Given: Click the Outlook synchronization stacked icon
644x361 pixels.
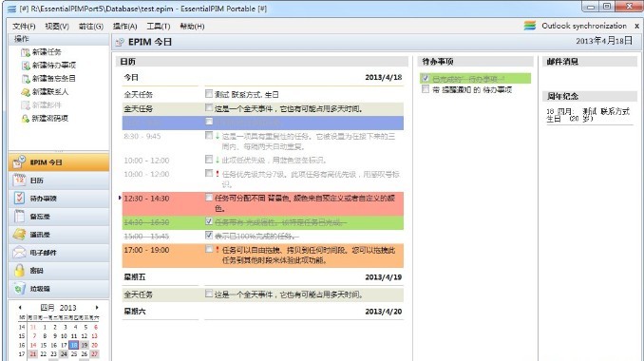Looking at the screenshot, I should tap(530, 26).
